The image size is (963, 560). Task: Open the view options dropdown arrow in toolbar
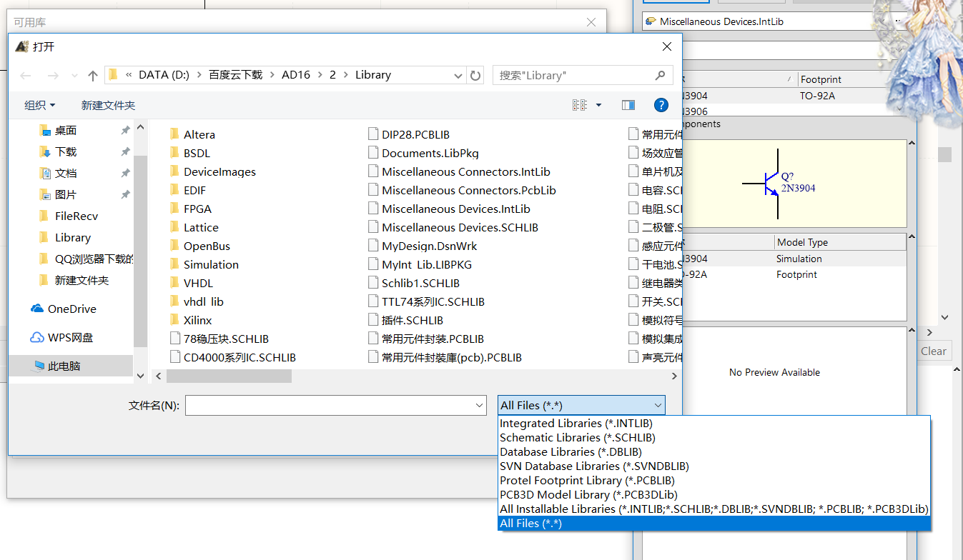pyautogui.click(x=598, y=104)
